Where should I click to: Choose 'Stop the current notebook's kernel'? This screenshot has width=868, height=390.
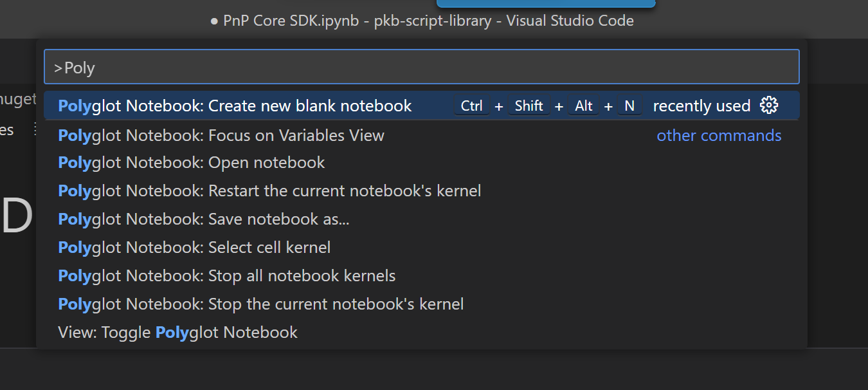point(260,304)
